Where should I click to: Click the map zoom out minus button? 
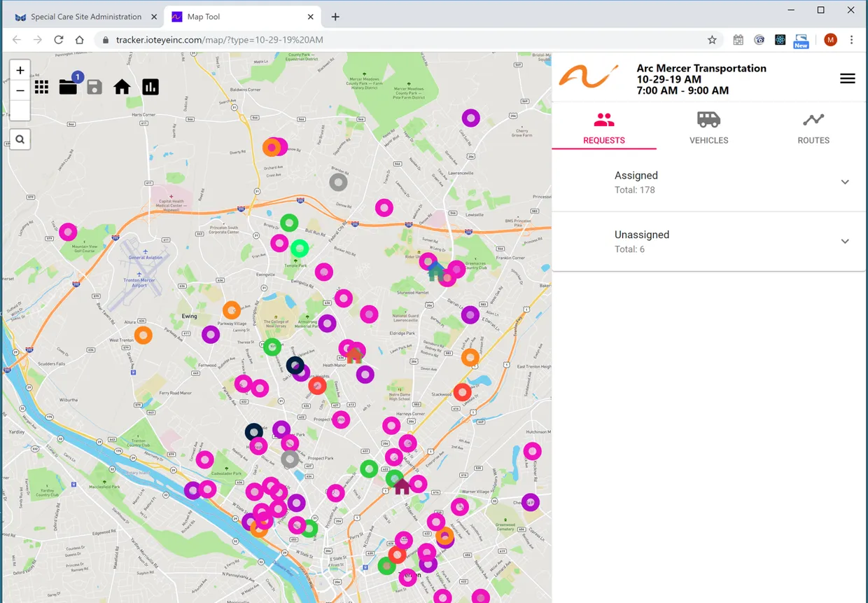20,90
